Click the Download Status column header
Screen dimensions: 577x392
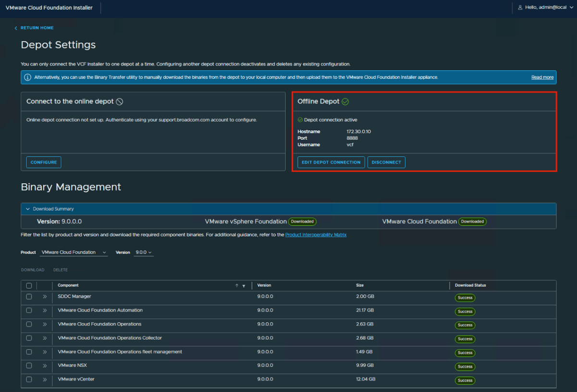pos(471,286)
